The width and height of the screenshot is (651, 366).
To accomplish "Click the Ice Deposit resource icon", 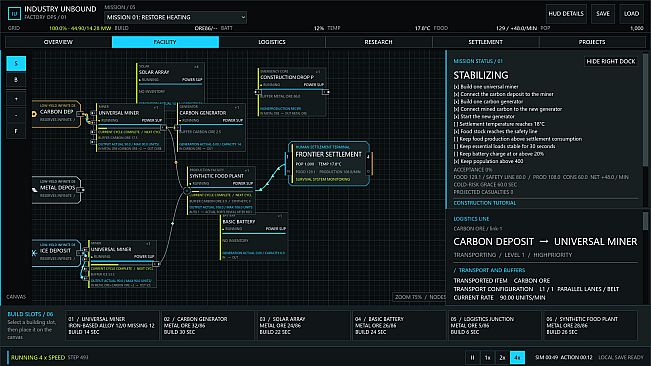I will click(34, 252).
